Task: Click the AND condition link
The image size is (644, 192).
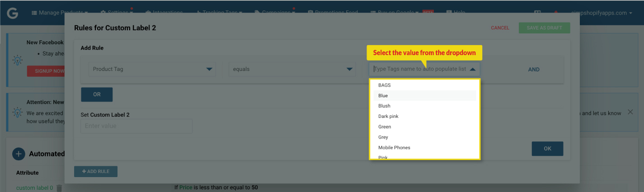Action: point(534,70)
